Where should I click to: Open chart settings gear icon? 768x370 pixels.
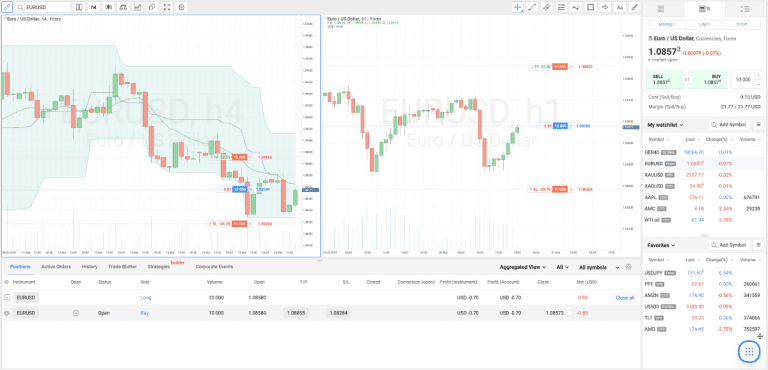click(x=182, y=7)
